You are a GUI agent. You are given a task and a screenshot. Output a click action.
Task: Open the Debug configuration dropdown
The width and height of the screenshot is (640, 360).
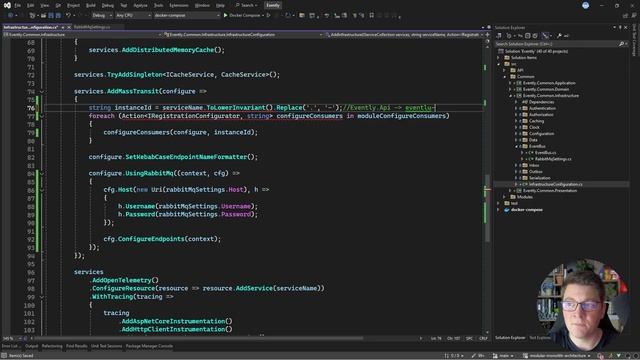(102, 16)
